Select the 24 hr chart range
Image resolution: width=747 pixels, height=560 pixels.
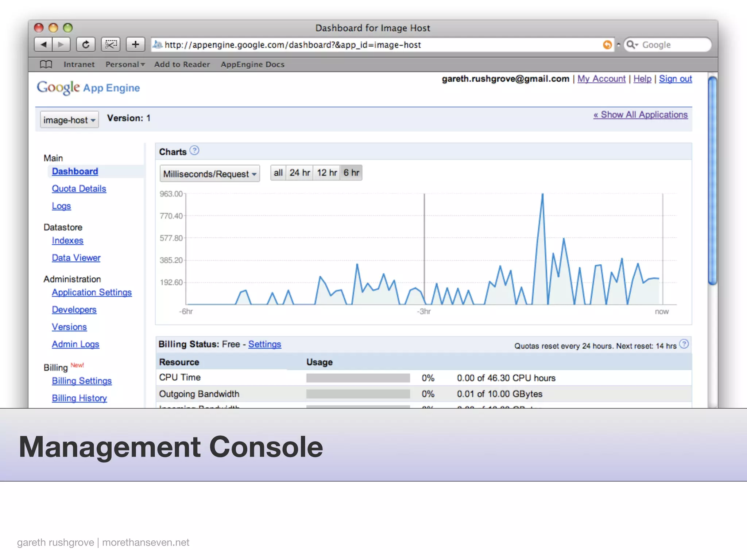[x=300, y=173]
